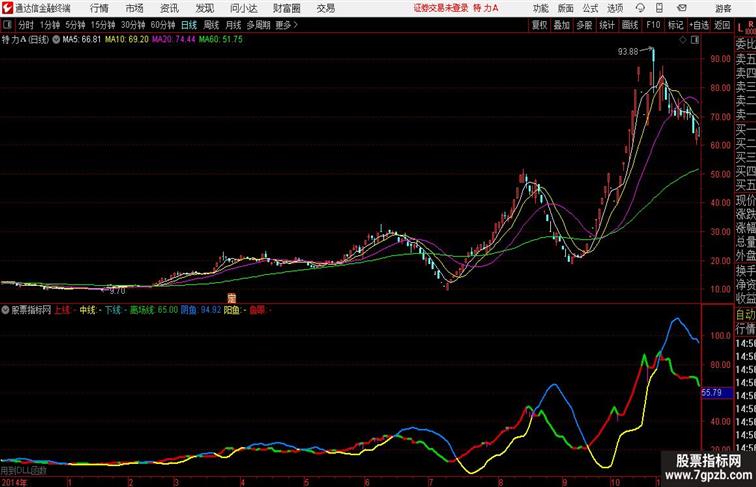The image size is (756, 487).
Task: Expand the main chart MA indicator dropdown
Action: click(56, 40)
